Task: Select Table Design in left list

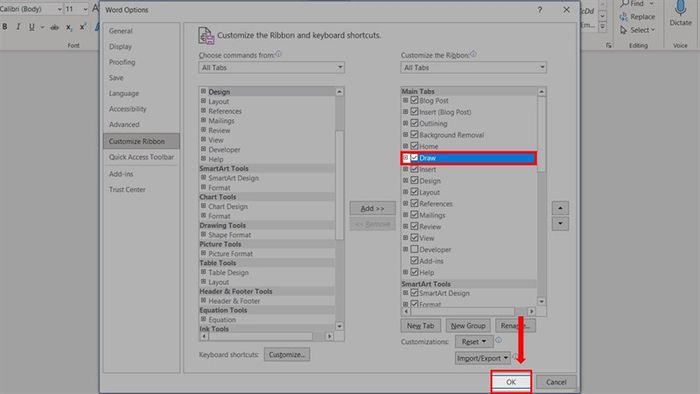Action: tap(228, 272)
